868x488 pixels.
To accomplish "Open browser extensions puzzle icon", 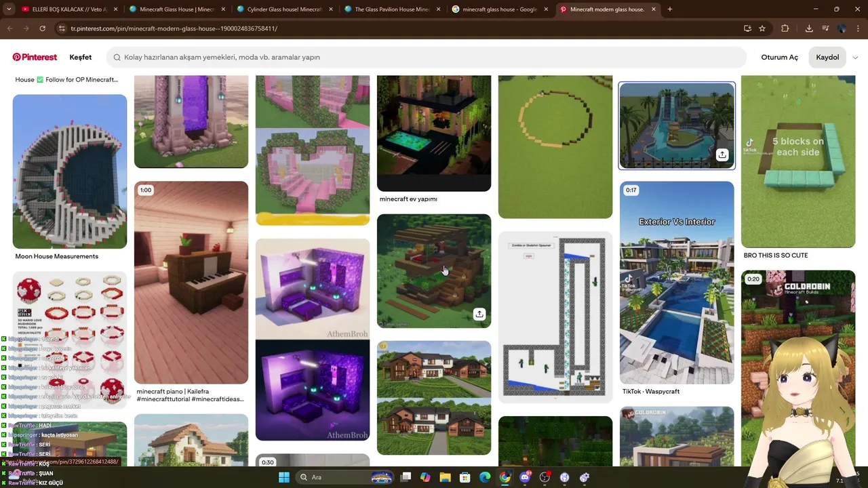I will (x=785, y=28).
